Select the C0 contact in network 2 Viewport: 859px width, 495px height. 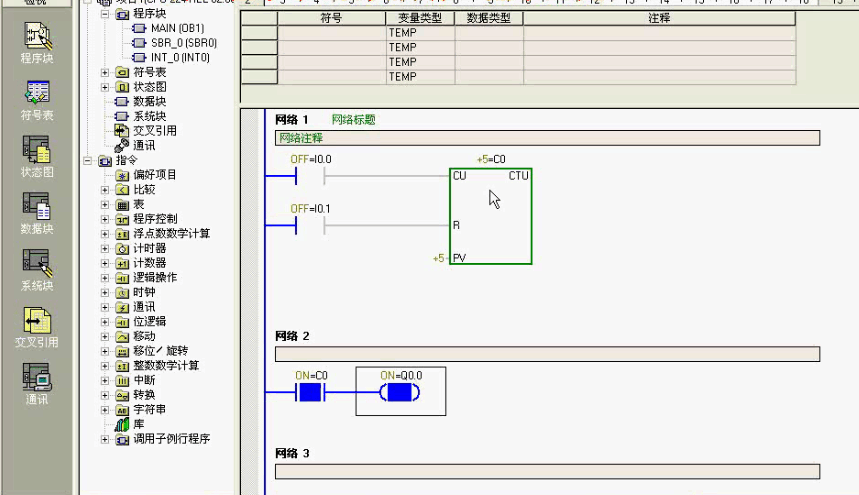click(310, 393)
